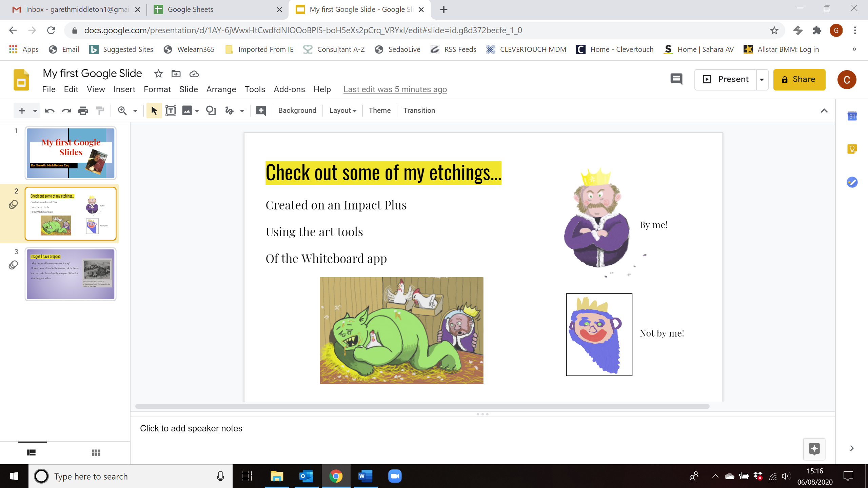Open Zoom from the taskbar

coord(395,476)
